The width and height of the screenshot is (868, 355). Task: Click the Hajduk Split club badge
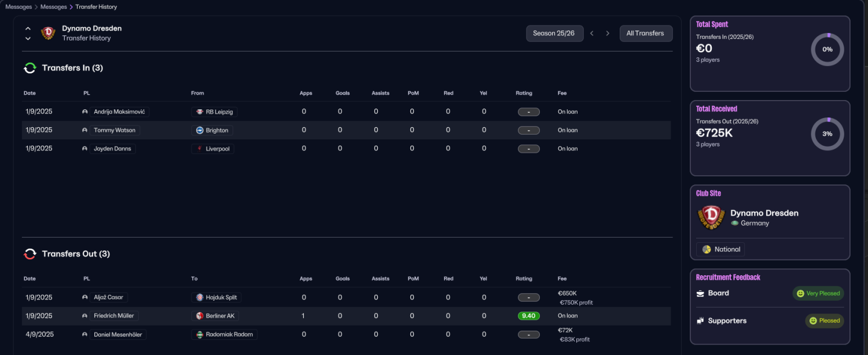(x=200, y=297)
